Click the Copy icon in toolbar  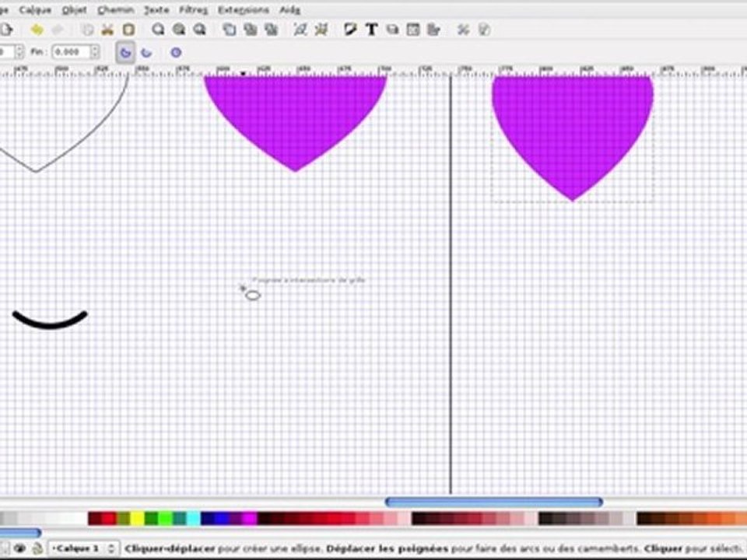tap(87, 30)
